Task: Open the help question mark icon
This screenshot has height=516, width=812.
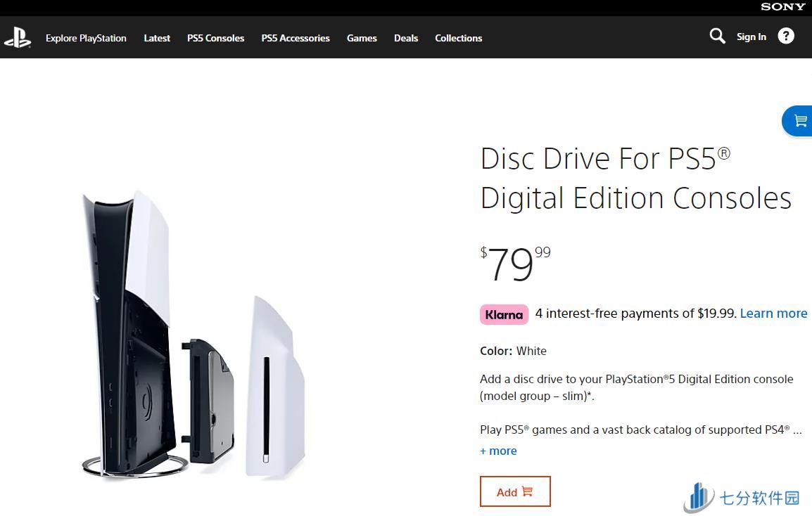Action: click(785, 36)
